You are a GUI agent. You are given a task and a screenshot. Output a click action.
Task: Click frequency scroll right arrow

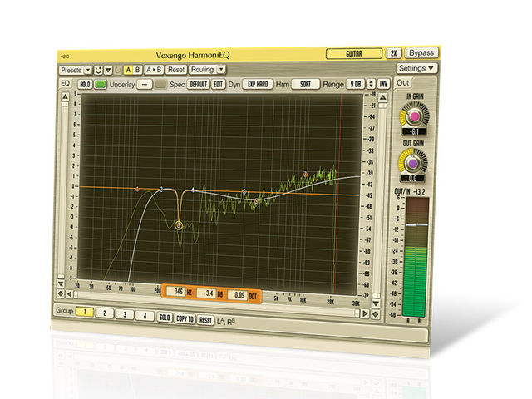[365, 313]
